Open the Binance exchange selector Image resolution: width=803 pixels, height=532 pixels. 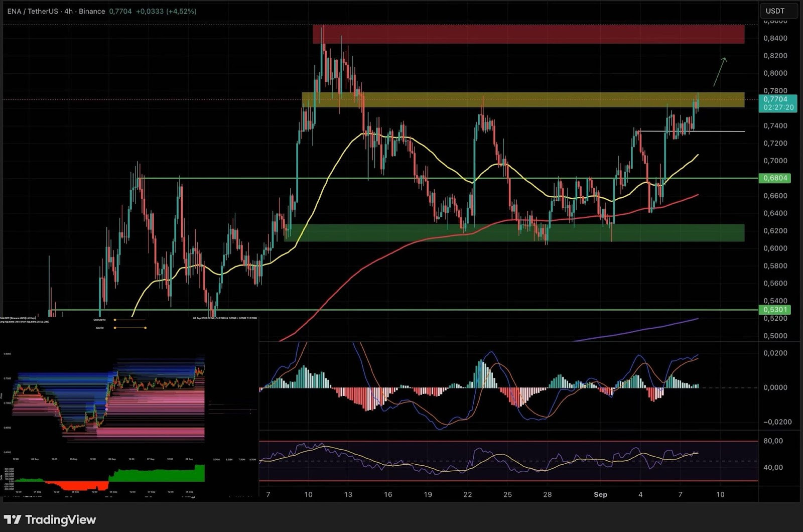coord(91,11)
